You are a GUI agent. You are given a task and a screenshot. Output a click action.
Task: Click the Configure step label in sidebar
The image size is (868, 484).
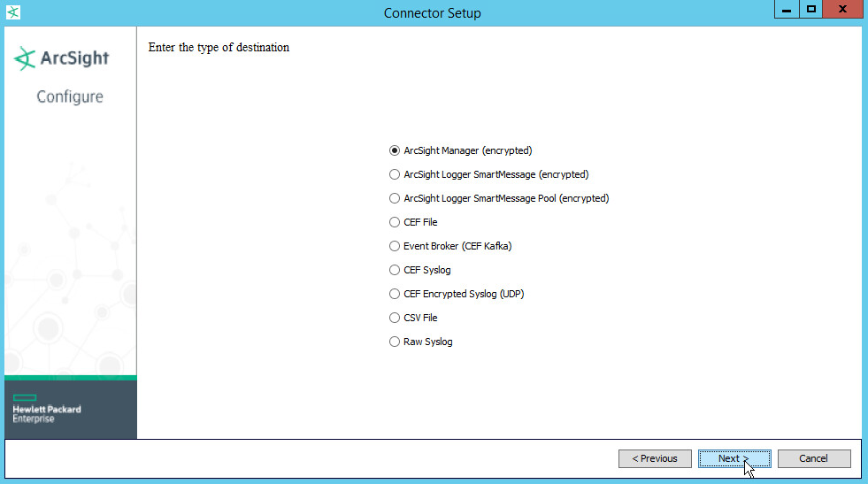[70, 96]
